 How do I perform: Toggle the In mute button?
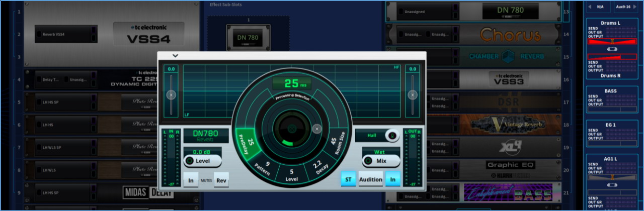click(x=191, y=179)
